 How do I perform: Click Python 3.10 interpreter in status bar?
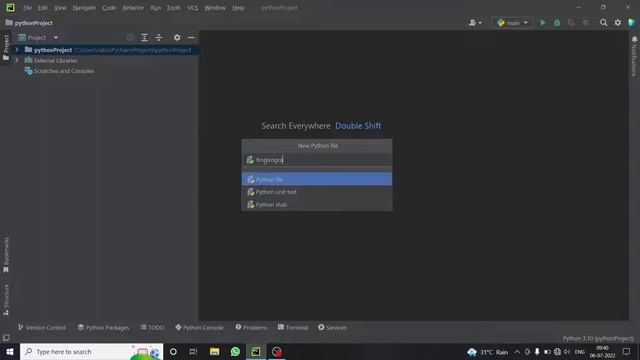598,338
